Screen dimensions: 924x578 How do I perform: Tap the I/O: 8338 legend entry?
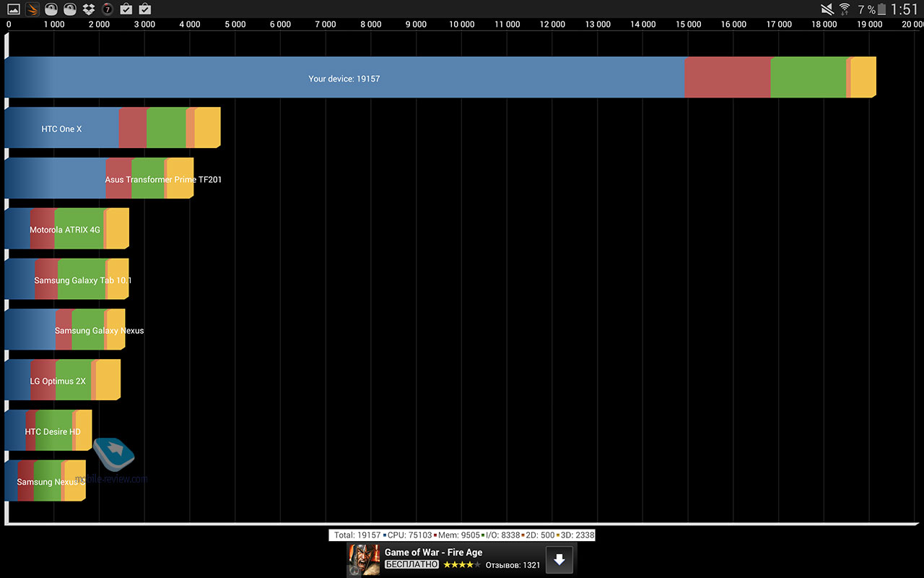[x=502, y=535]
